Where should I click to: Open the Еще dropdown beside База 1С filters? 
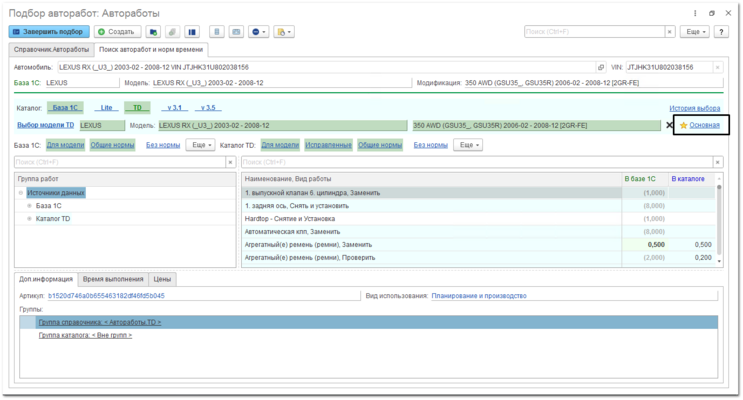201,145
